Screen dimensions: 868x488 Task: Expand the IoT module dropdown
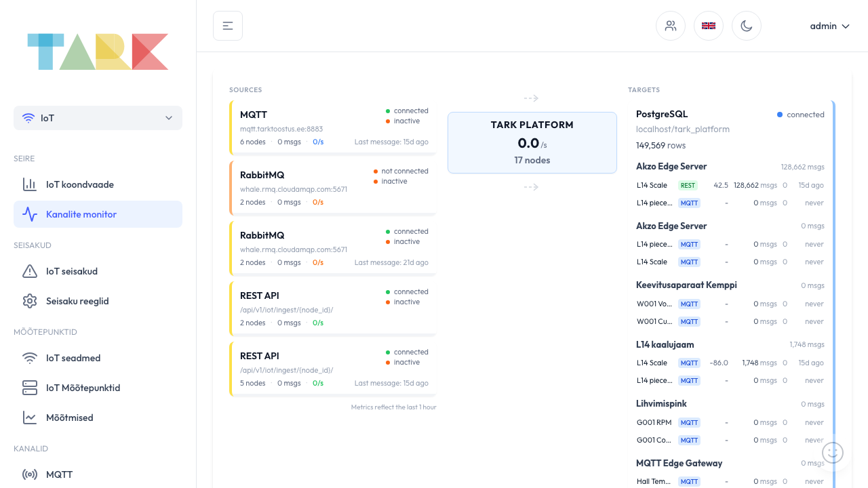[98, 118]
